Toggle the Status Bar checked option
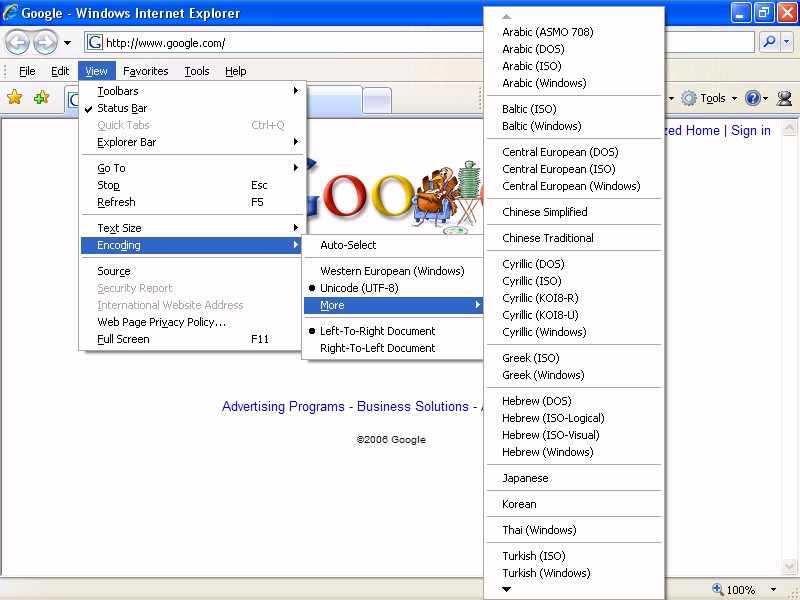Viewport: 800px width, 600px height. [122, 108]
